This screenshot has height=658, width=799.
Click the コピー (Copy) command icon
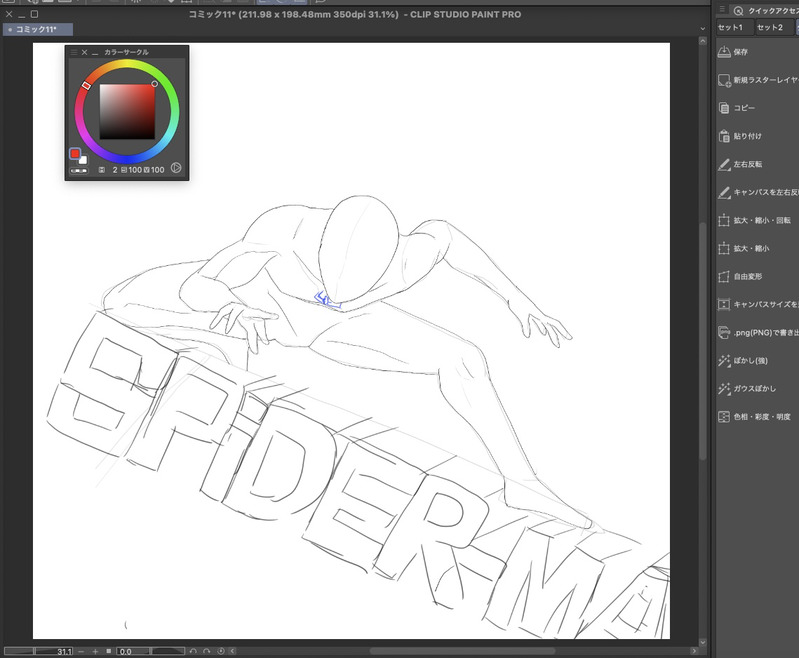pos(724,108)
